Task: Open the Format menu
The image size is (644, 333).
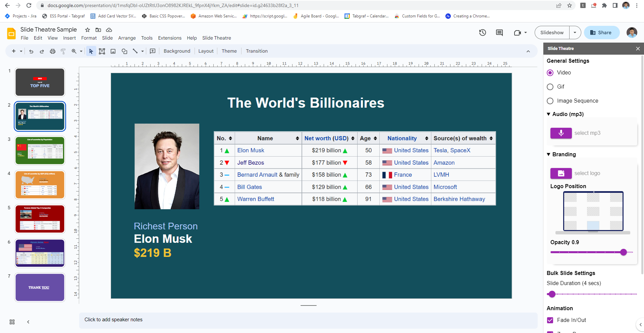Action: (x=89, y=38)
